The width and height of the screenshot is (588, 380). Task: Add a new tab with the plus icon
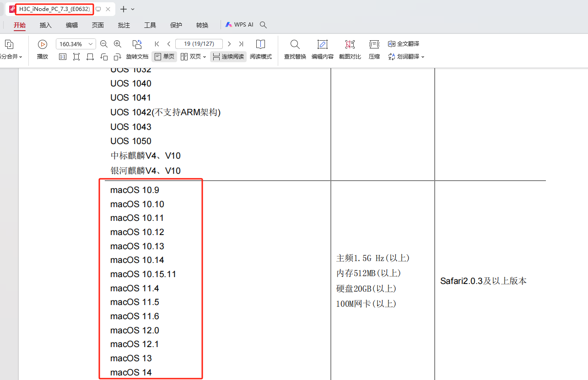(123, 9)
